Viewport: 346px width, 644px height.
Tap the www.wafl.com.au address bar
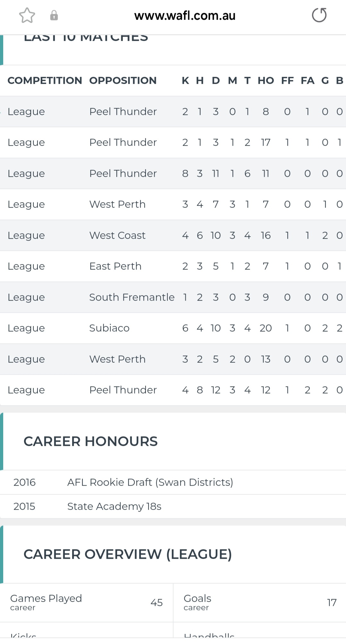coord(185,15)
